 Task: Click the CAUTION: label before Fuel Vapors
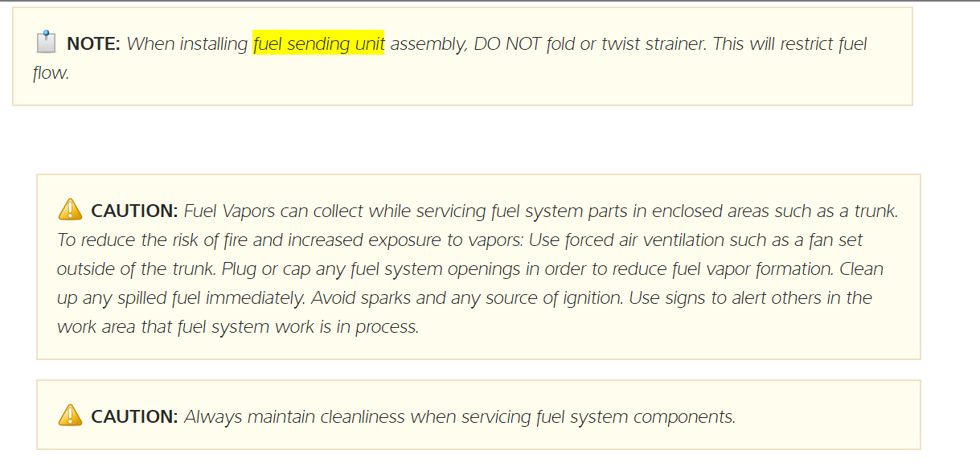click(x=134, y=211)
